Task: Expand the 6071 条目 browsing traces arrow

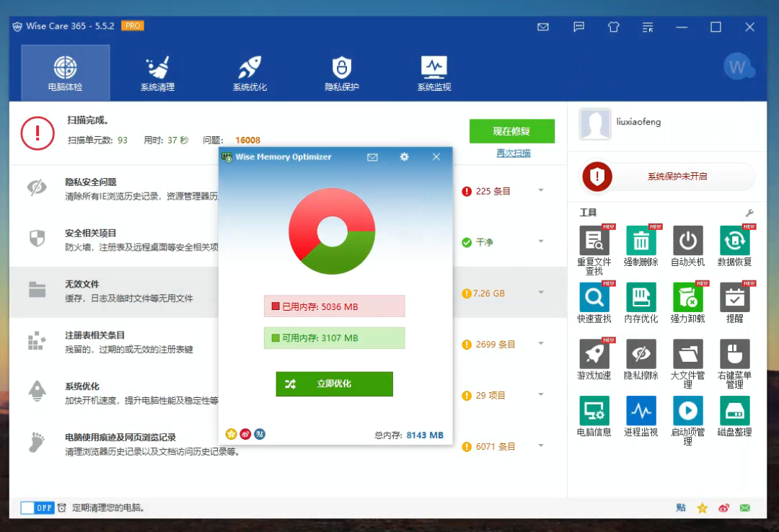Action: pyautogui.click(x=541, y=445)
